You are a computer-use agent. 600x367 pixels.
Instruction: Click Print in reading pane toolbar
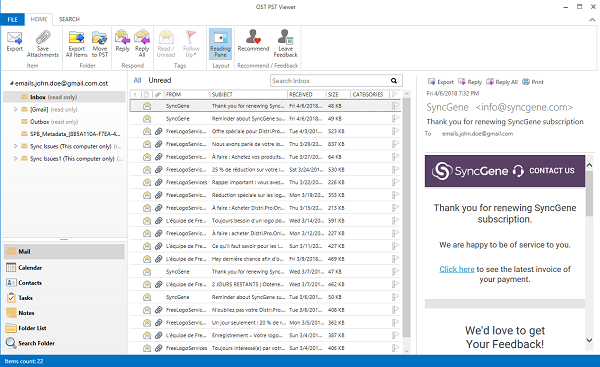[x=533, y=82]
